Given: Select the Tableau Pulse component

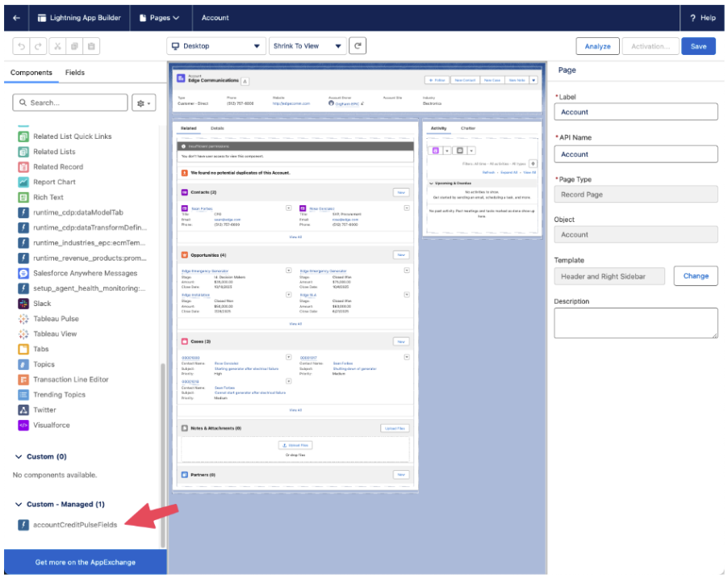Looking at the screenshot, I should pyautogui.click(x=48, y=319).
